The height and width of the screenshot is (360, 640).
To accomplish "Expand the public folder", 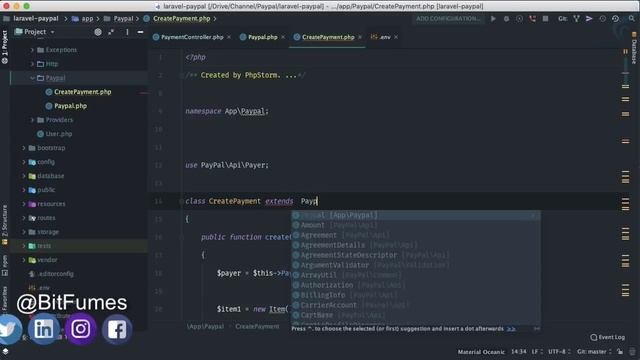I will [24, 190].
